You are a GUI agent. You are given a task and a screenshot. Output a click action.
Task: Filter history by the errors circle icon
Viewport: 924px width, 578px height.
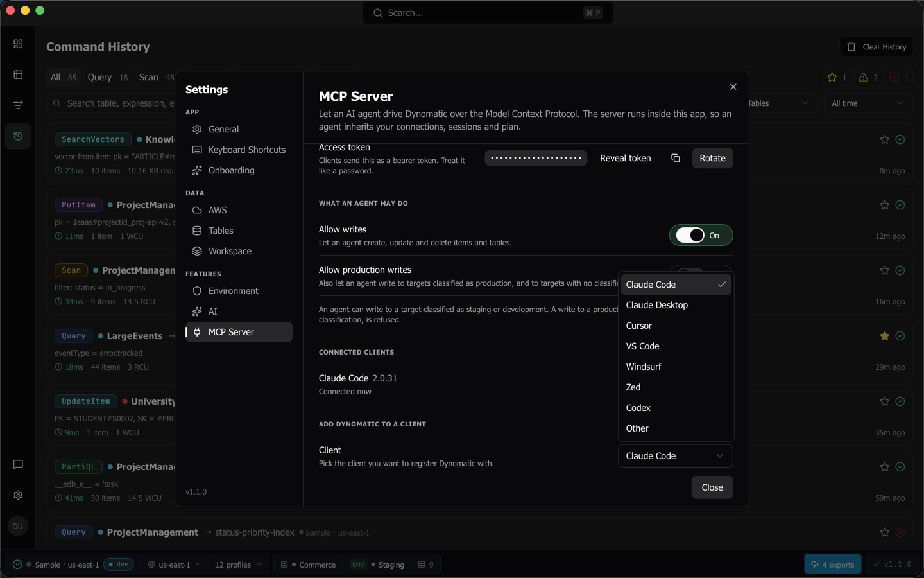(x=899, y=78)
